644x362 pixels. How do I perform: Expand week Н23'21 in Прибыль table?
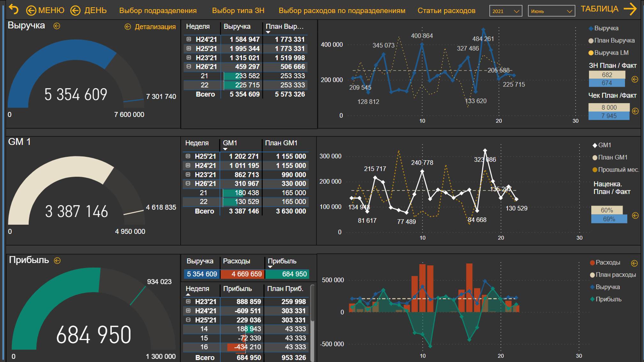188,301
